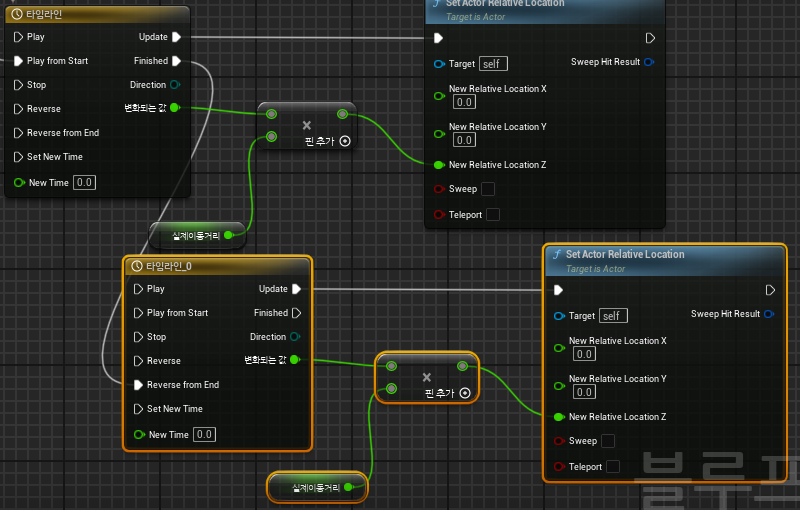The image size is (800, 510).
Task: Click 변화되는 값 output pin on 타임라인 node
Action: (175, 108)
